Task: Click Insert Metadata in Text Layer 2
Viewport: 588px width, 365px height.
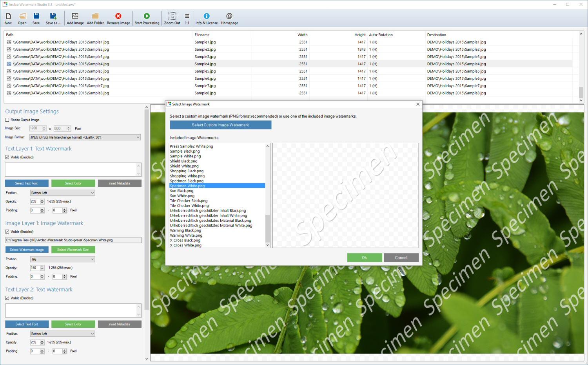Action: point(120,324)
